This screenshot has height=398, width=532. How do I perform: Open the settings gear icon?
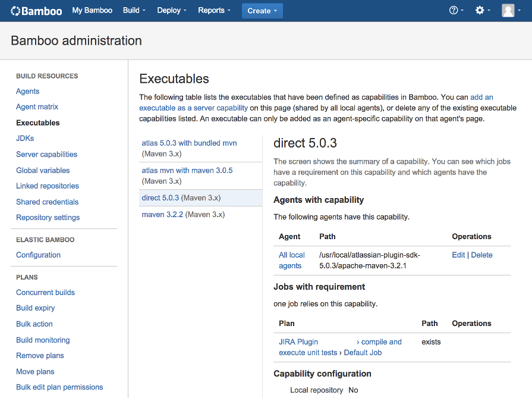click(483, 11)
